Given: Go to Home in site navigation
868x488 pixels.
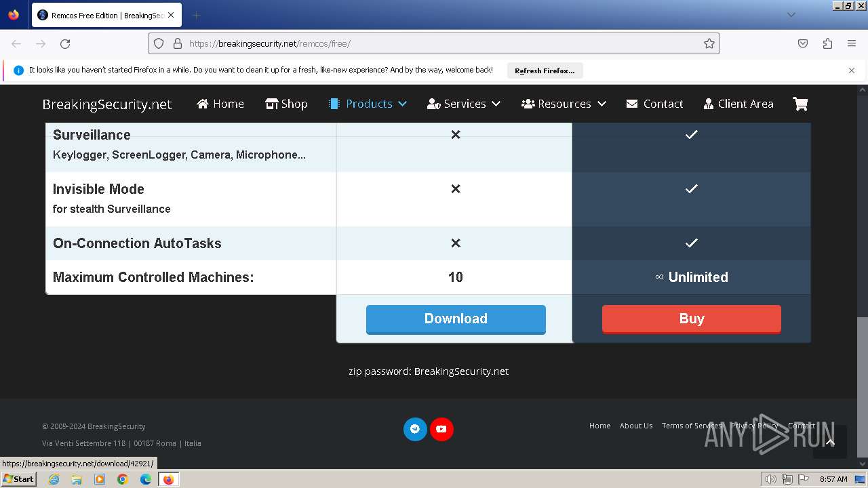Looking at the screenshot, I should tap(220, 104).
